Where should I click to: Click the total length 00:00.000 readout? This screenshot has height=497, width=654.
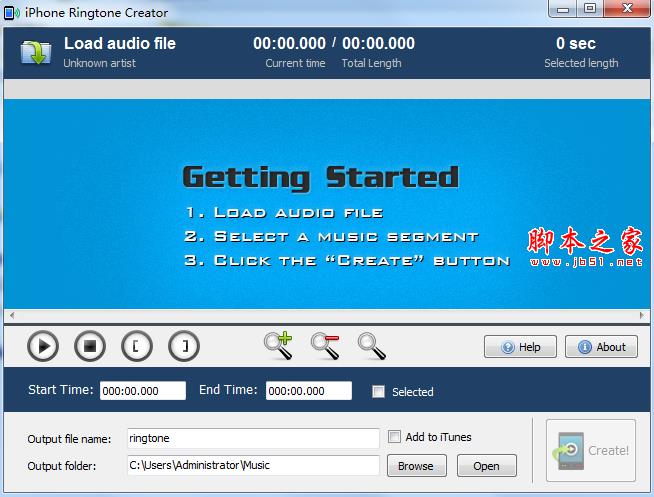point(378,43)
